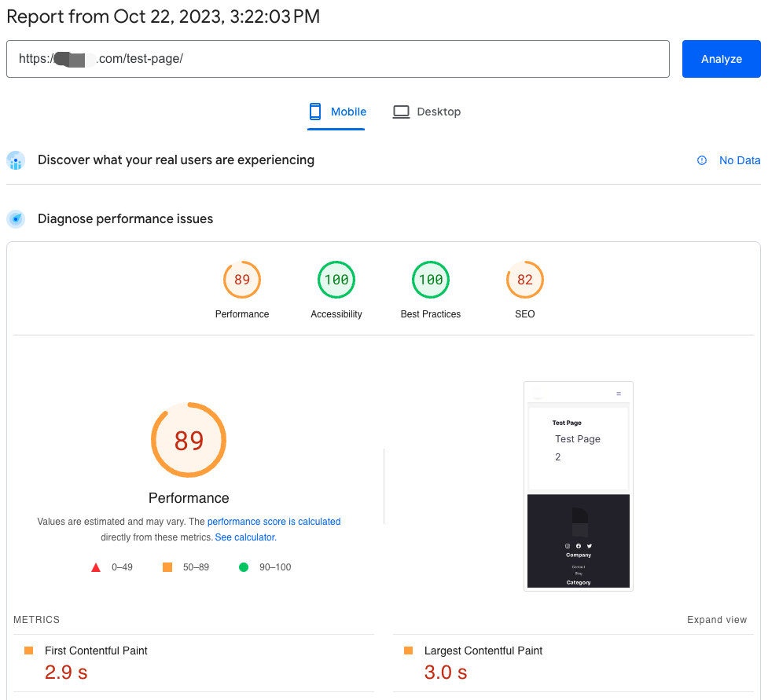This screenshot has width=768, height=700.
Task: Click the Largest Contentful Paint metric label
Action: [x=483, y=651]
